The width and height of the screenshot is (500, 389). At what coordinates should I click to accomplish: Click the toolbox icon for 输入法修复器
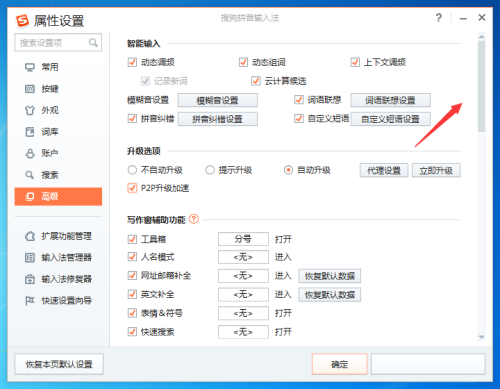pos(30,279)
